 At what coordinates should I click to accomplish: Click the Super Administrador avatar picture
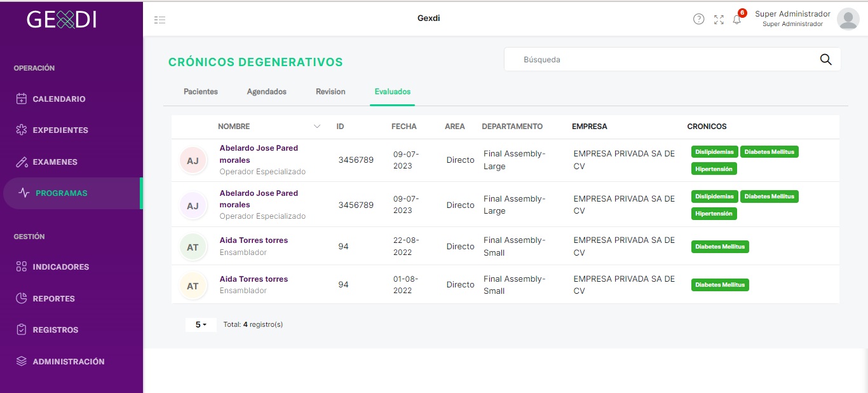pyautogui.click(x=848, y=19)
